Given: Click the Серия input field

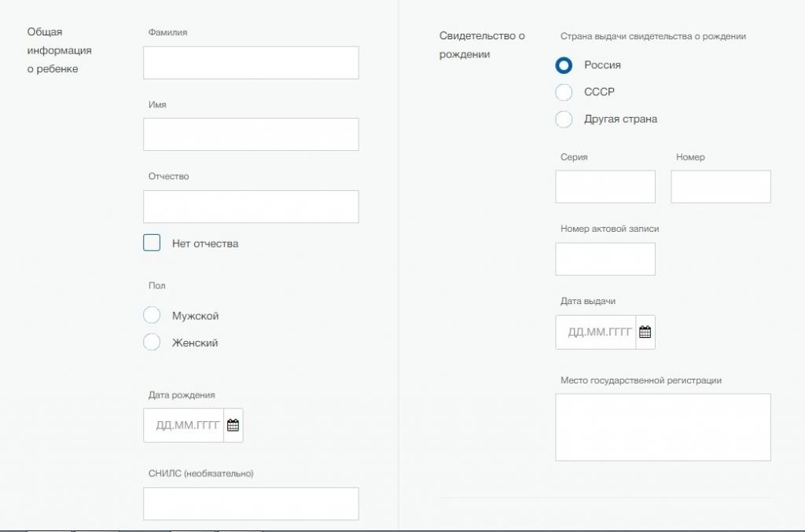Looking at the screenshot, I should coord(605,186).
